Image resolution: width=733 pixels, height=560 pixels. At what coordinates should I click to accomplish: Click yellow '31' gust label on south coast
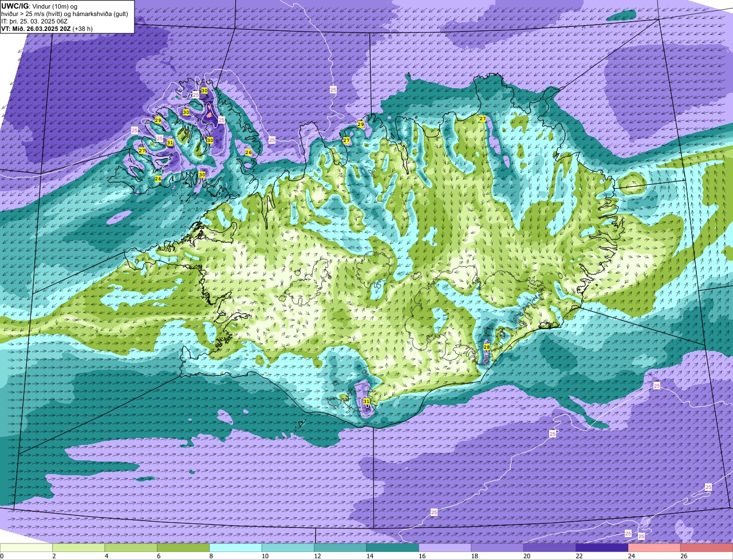click(x=366, y=401)
